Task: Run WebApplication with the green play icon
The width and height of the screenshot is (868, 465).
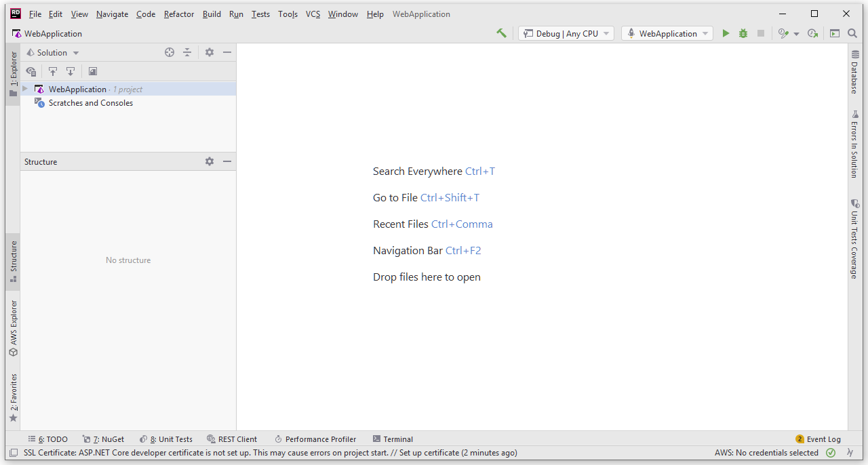Action: pyautogui.click(x=726, y=33)
